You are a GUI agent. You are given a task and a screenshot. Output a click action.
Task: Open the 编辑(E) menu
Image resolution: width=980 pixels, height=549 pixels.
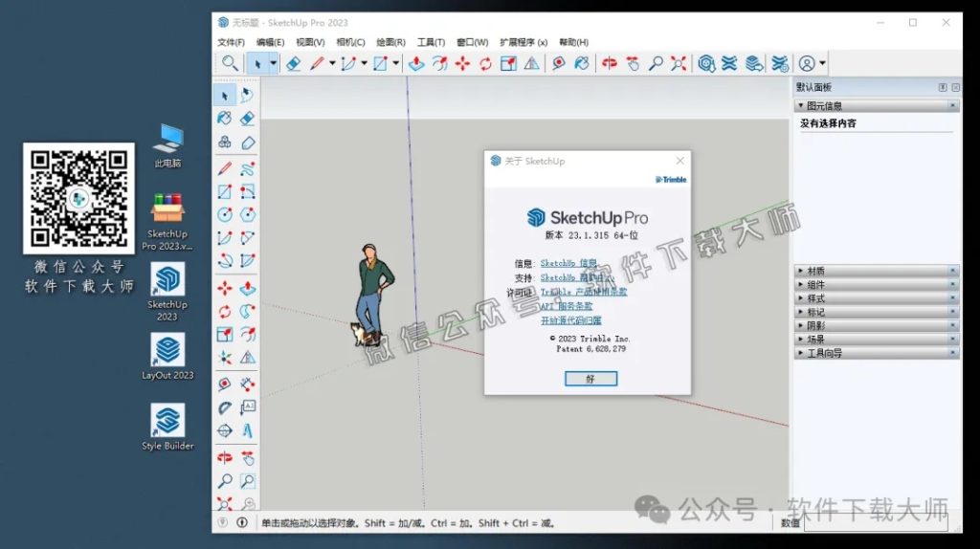(270, 42)
